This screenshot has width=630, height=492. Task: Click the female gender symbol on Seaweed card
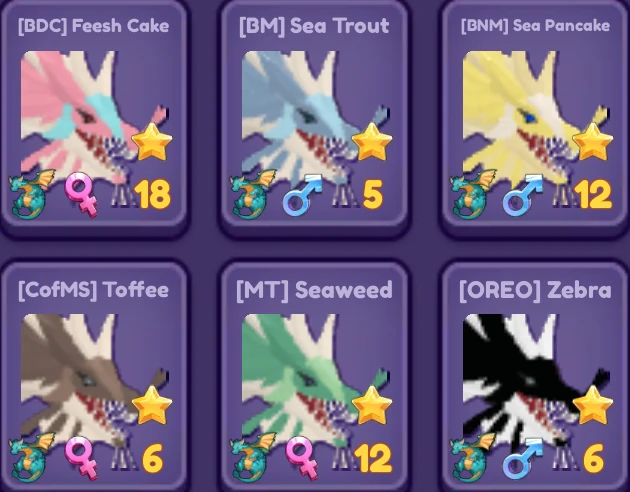pyautogui.click(x=302, y=458)
